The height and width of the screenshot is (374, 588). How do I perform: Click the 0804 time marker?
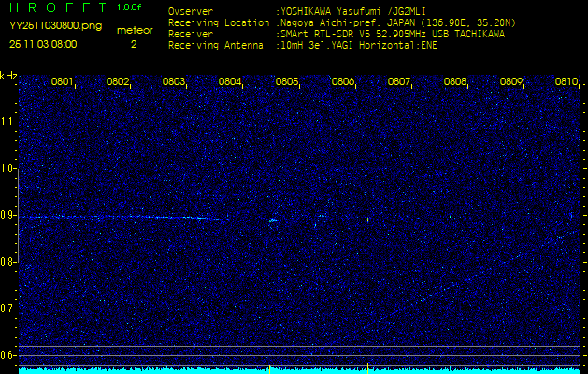tap(230, 82)
